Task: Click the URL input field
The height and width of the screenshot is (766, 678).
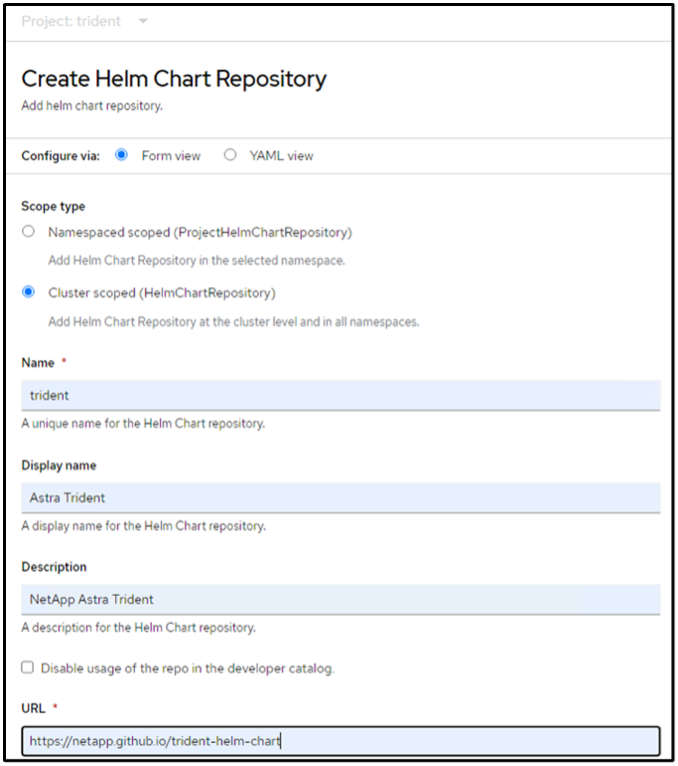Action: (340, 741)
